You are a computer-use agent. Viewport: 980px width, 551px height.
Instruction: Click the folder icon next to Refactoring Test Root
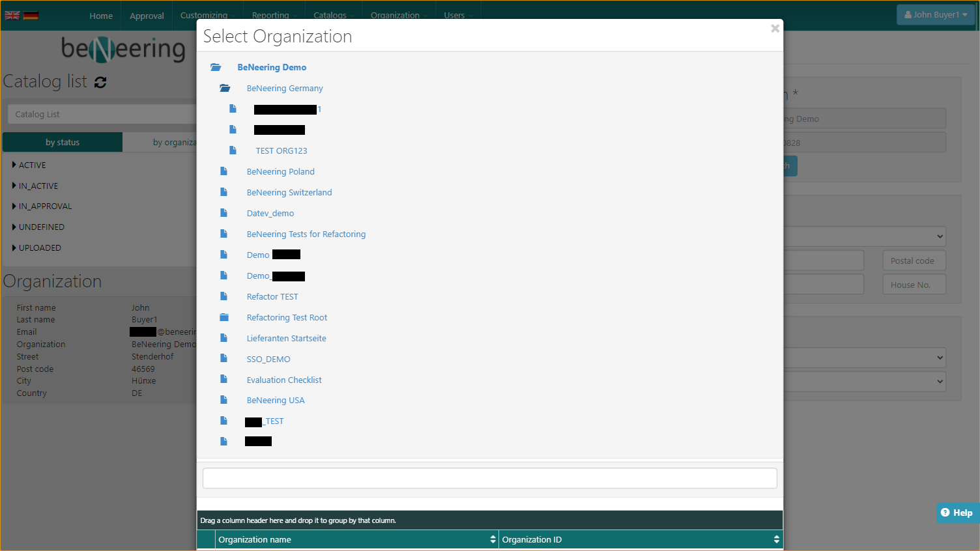[224, 317]
